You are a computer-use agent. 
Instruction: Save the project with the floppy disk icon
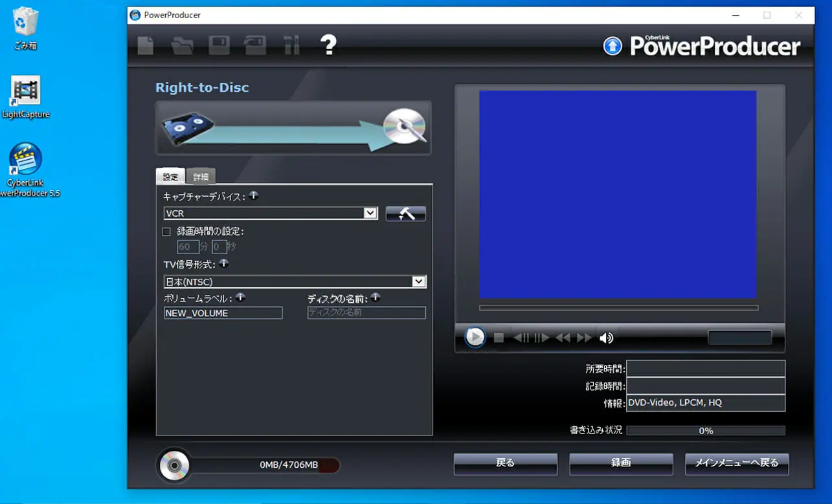click(219, 46)
